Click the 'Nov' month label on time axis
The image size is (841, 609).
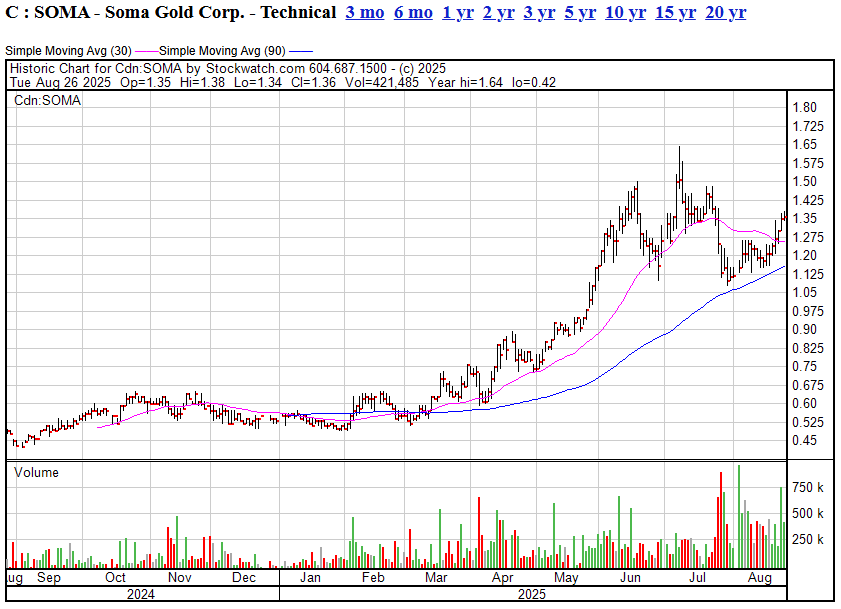[180, 578]
